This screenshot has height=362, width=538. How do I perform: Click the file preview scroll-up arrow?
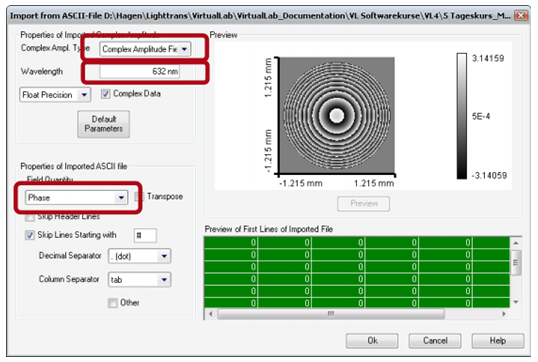pyautogui.click(x=516, y=243)
